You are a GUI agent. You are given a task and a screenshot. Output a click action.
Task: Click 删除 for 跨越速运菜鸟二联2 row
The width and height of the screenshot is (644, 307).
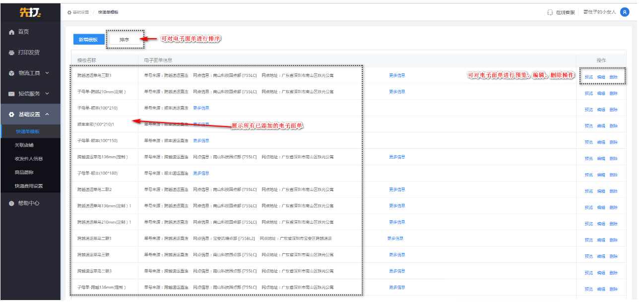pos(614,191)
